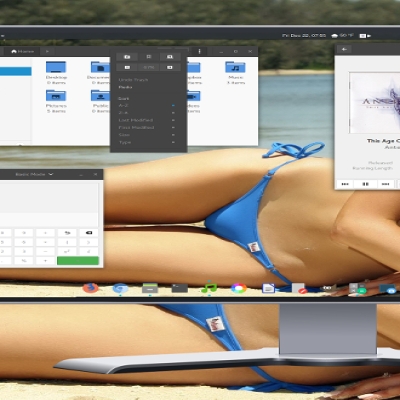Click the square root key in Calculator
The image size is (400, 400).
click(89, 251)
